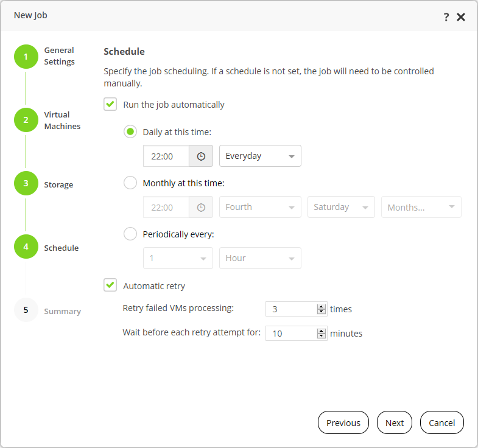
Task: Click the daily 22:00 time field
Action: tap(166, 156)
